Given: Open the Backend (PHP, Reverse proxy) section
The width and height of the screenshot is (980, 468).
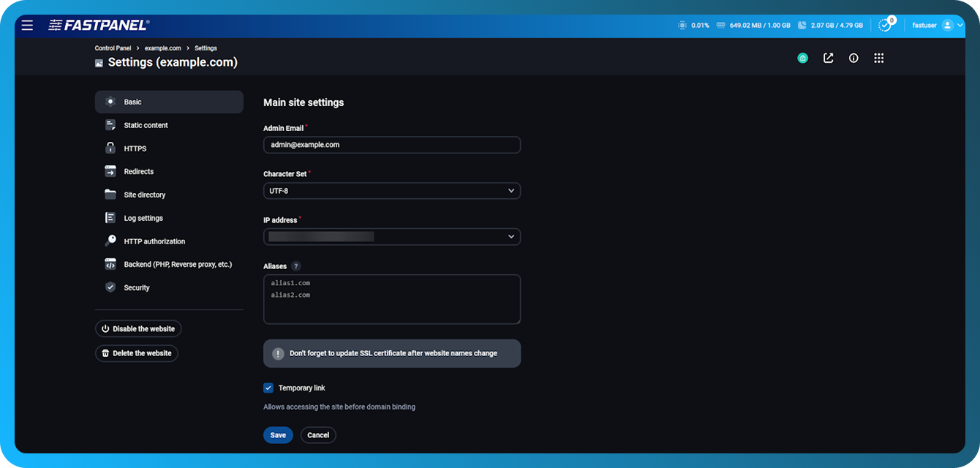Looking at the screenshot, I should click(177, 264).
